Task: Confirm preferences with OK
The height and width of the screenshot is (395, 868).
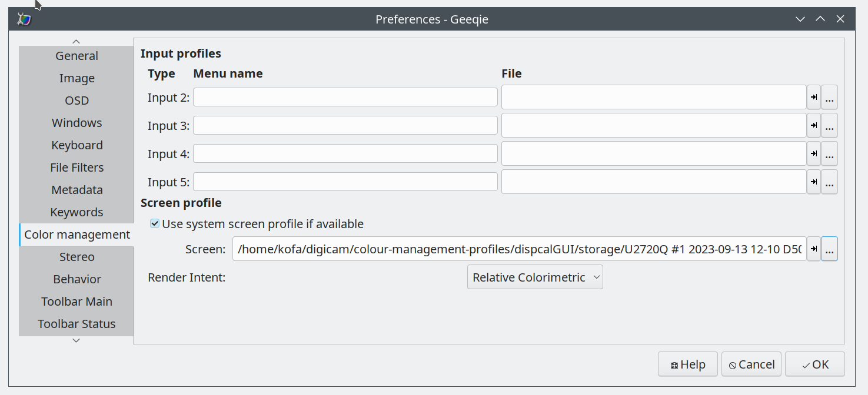Action: tap(815, 364)
